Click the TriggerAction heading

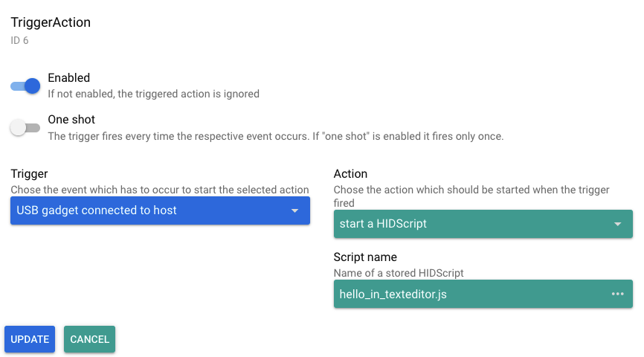(51, 22)
